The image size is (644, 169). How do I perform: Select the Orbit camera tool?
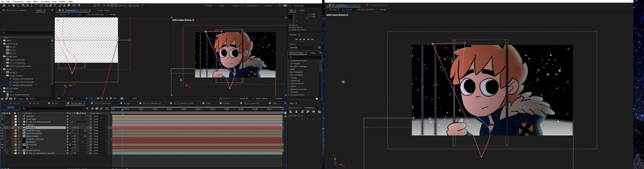[x=23, y=5]
